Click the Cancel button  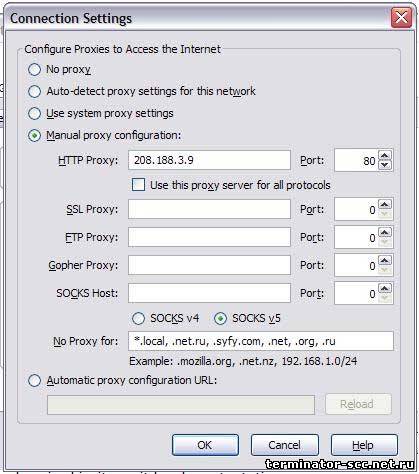[285, 445]
